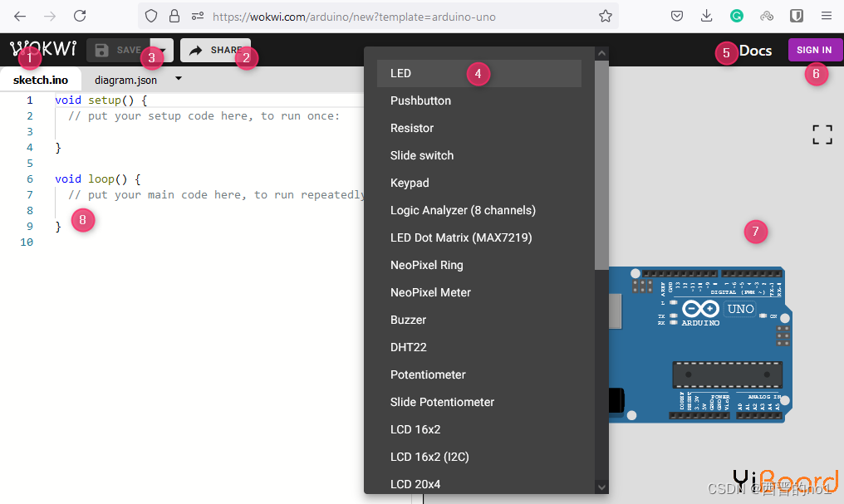
Task: Bookmark this page with the star icon
Action: 606,16
